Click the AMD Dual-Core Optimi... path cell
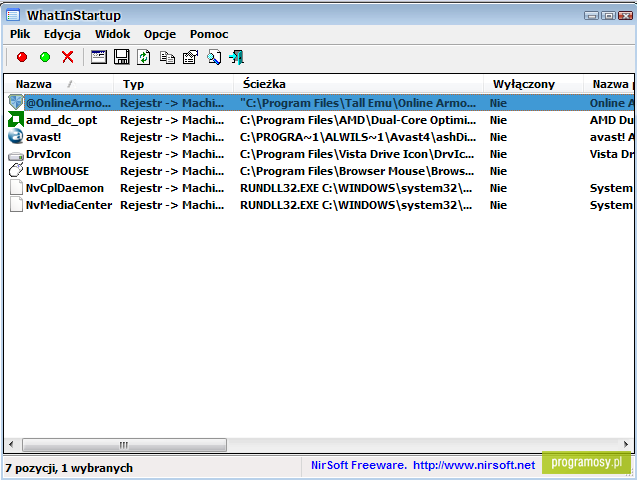Viewport: 637px width, 480px height. [x=358, y=120]
